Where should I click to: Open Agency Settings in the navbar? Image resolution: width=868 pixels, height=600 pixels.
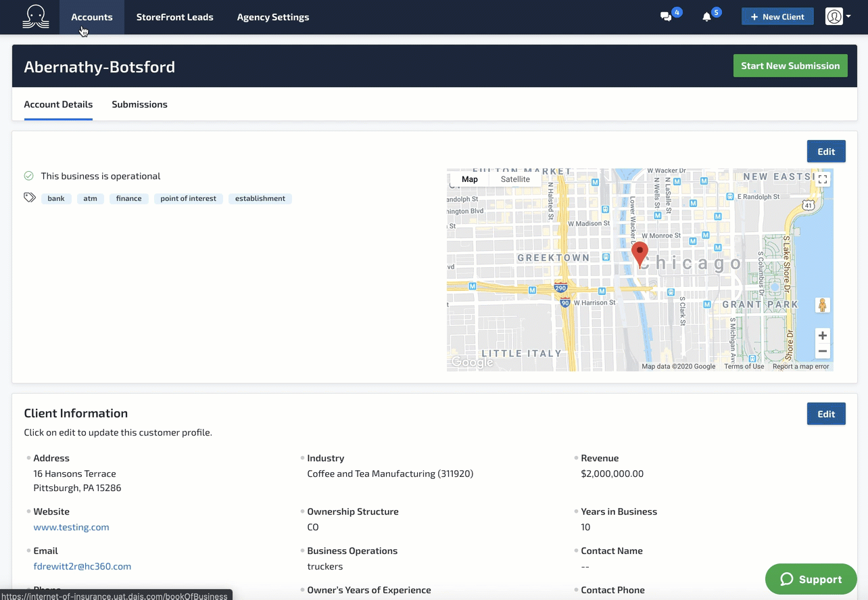(x=273, y=17)
